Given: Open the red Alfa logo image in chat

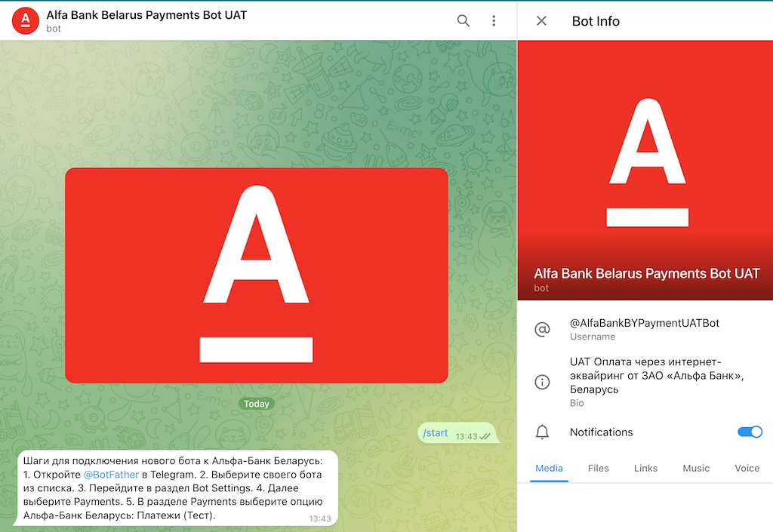Looking at the screenshot, I should point(256,275).
